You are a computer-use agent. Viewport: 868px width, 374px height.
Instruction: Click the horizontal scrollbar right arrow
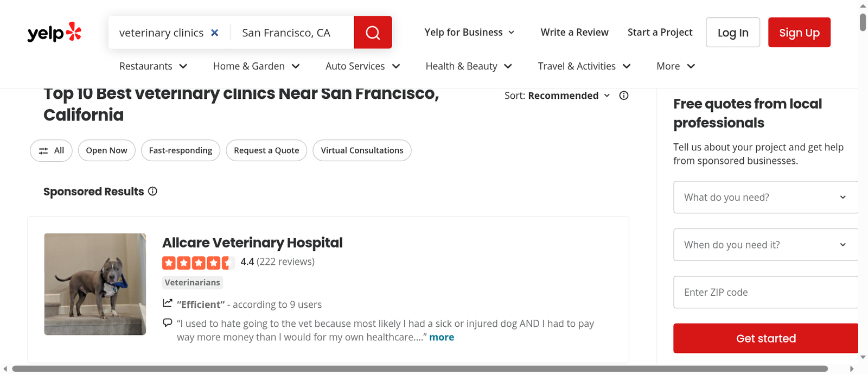[x=852, y=369]
